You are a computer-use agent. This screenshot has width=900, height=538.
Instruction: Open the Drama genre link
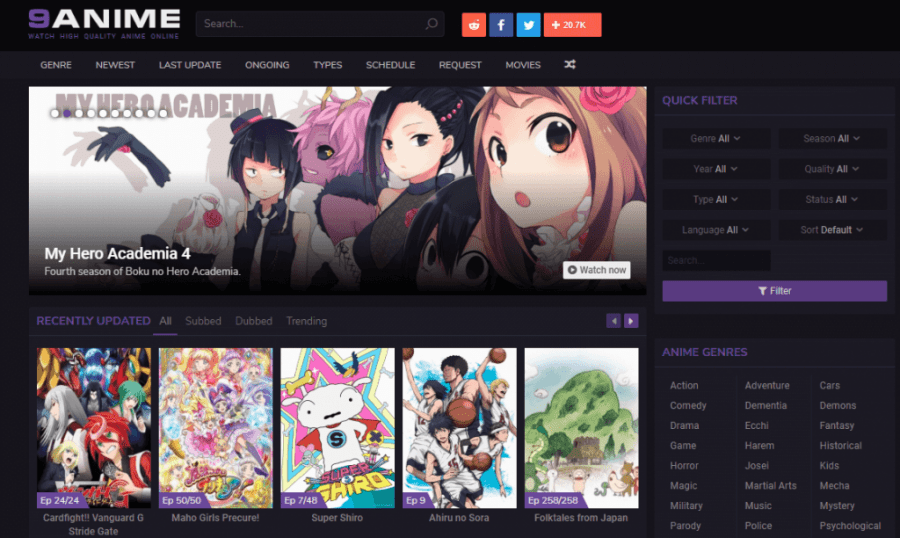[684, 425]
